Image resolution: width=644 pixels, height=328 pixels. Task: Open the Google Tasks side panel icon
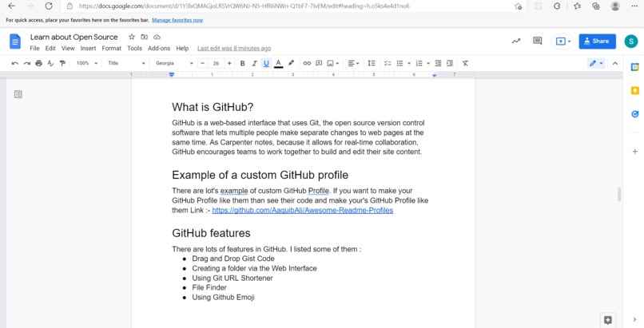point(634,114)
